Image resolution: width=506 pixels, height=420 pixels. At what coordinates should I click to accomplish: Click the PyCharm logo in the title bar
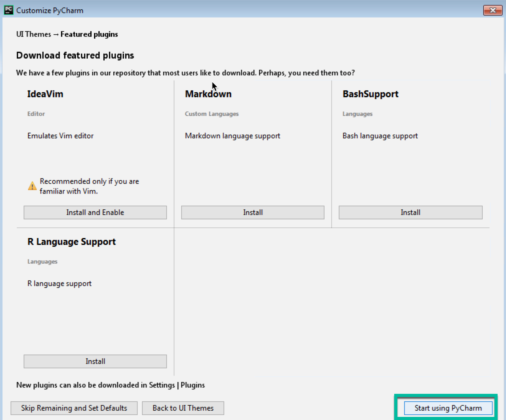(x=8, y=10)
